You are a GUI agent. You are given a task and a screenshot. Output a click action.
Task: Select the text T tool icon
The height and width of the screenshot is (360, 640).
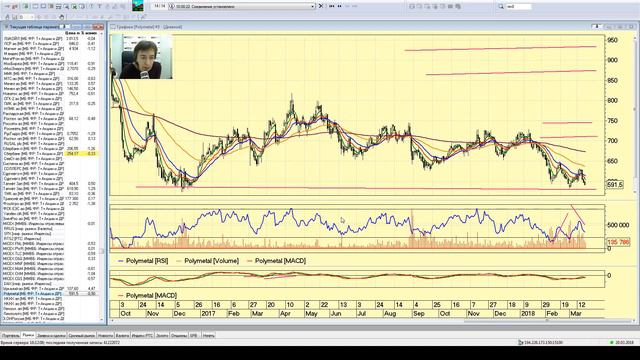coord(99,7)
